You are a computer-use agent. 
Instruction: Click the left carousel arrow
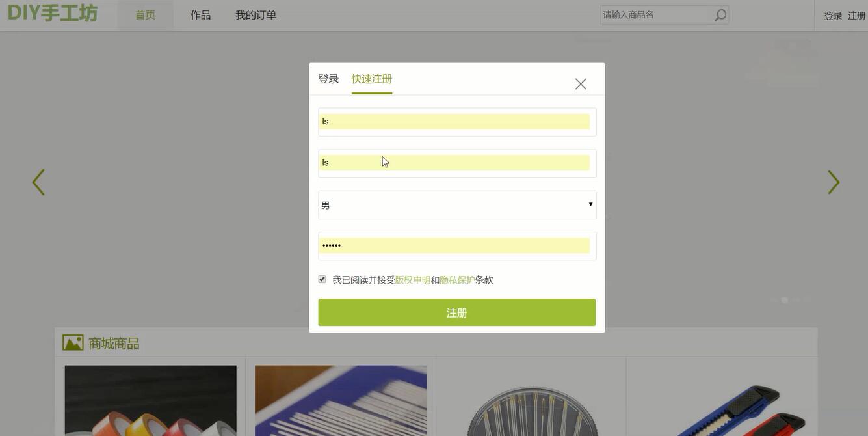[x=38, y=182]
